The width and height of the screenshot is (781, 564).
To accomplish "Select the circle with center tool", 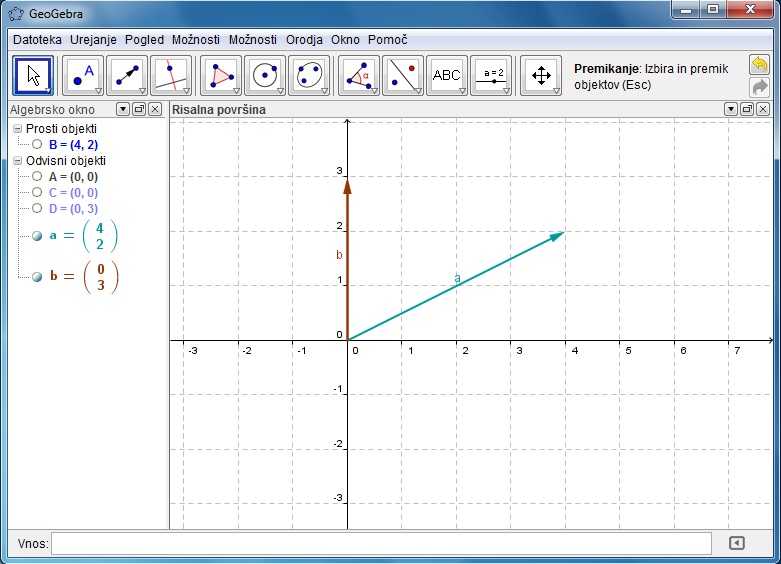I will click(265, 75).
